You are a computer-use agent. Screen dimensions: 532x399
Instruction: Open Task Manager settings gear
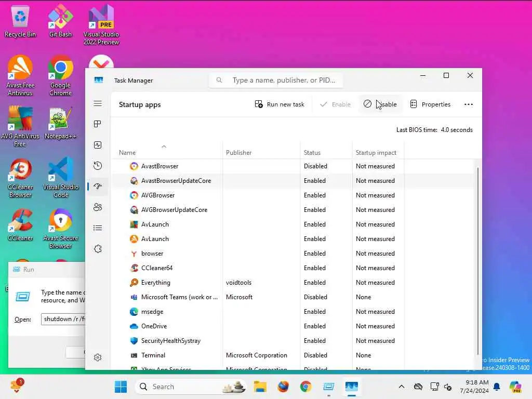tap(98, 357)
